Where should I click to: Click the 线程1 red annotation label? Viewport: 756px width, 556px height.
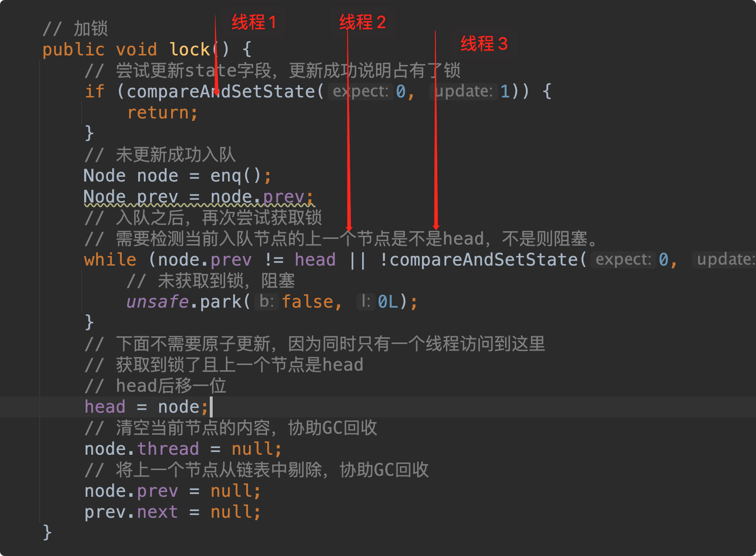[x=254, y=22]
